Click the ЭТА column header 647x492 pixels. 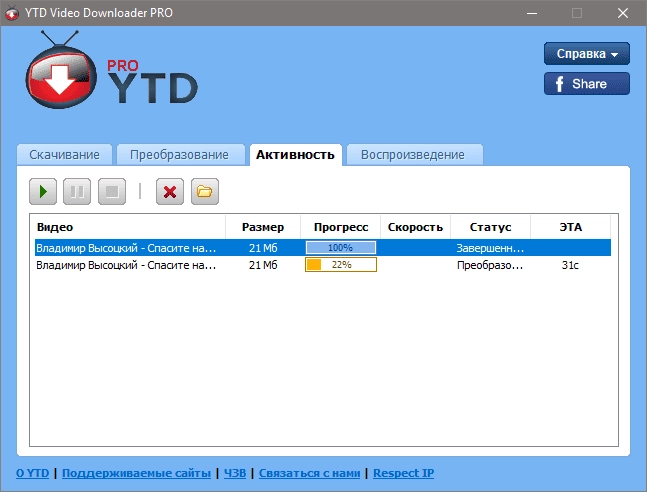pos(571,227)
